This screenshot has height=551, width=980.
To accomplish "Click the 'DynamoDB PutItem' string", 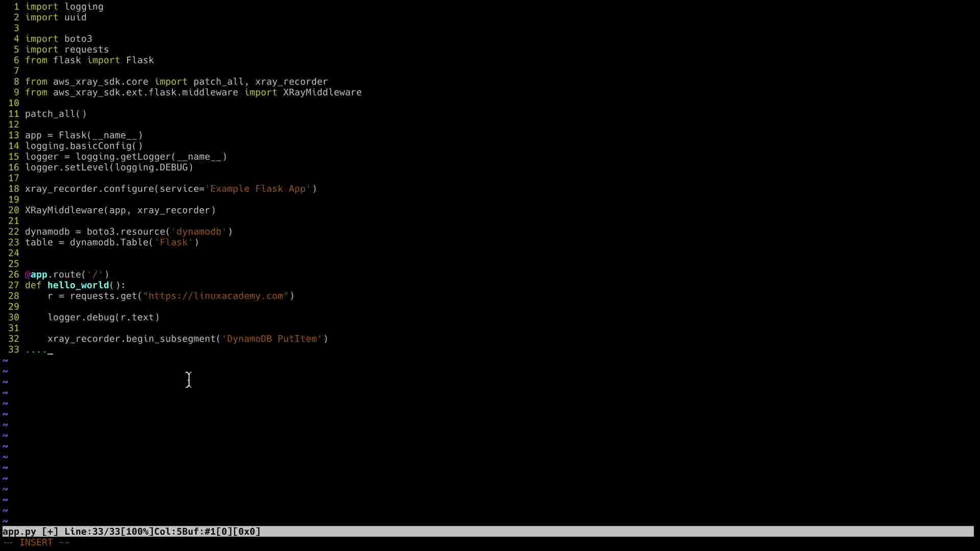I will (x=272, y=339).
